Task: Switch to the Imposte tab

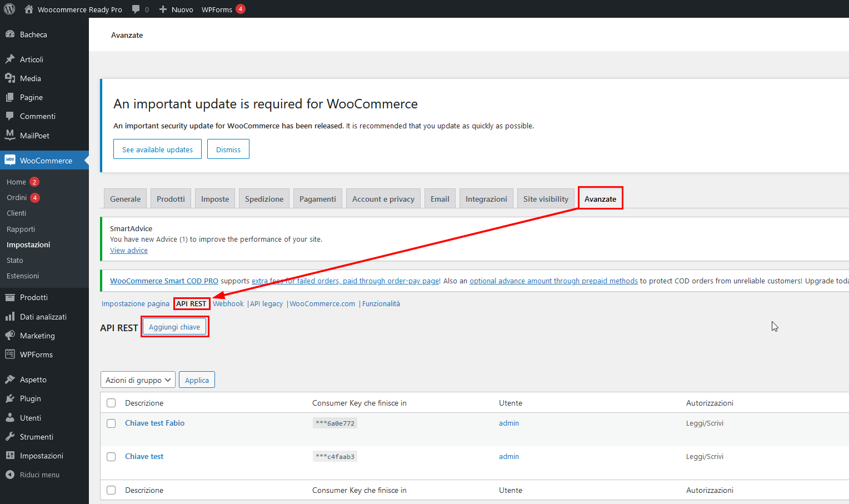Action: point(215,199)
